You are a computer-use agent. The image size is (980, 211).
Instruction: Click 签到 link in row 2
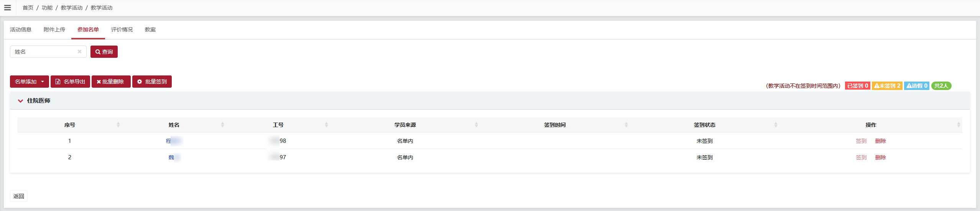tap(861, 157)
